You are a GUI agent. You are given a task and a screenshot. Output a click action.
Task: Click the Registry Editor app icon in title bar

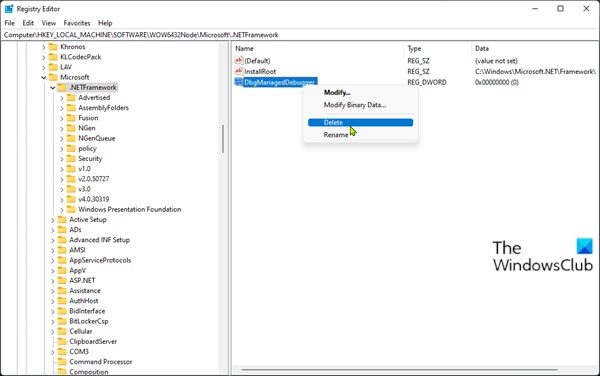pos(9,8)
